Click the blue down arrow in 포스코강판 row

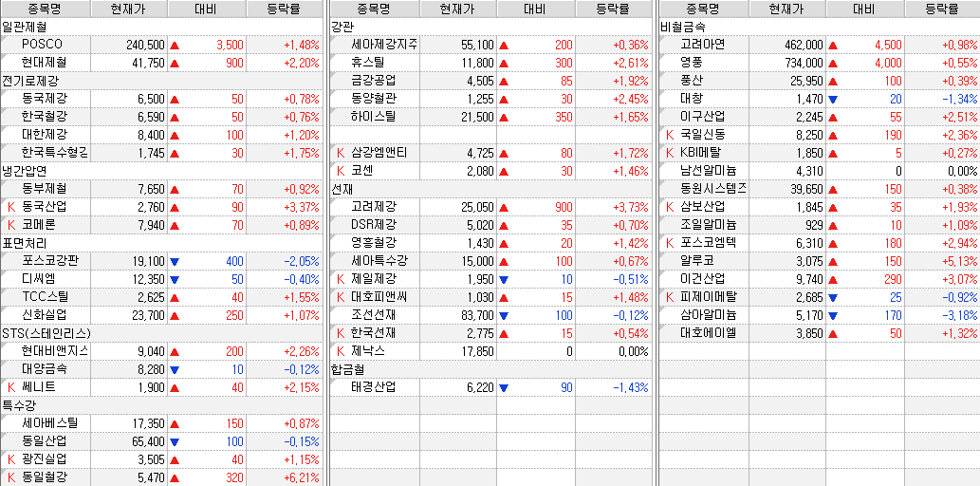pos(175,261)
